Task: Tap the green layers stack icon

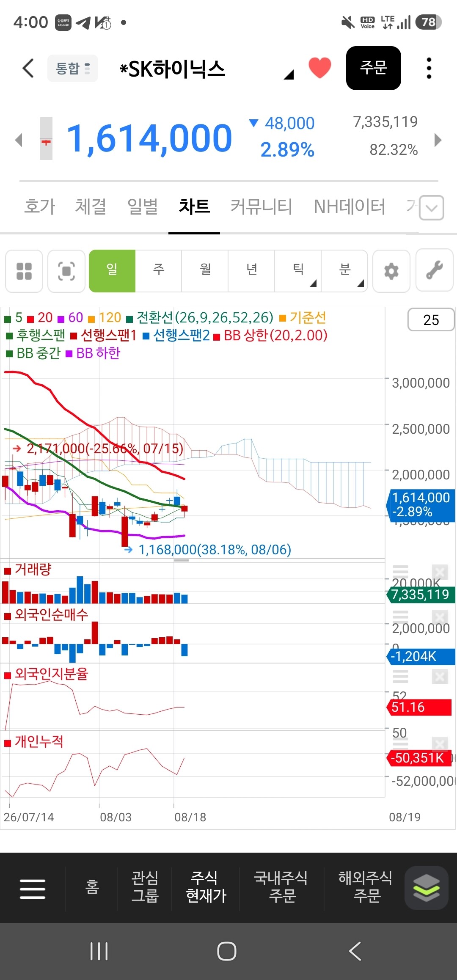Action: 427,888
